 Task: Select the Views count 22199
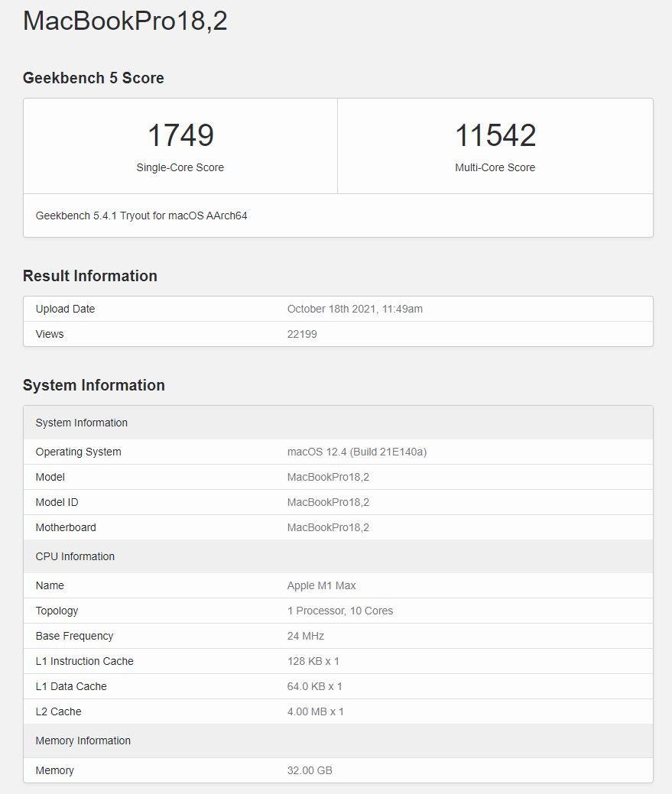298,334
